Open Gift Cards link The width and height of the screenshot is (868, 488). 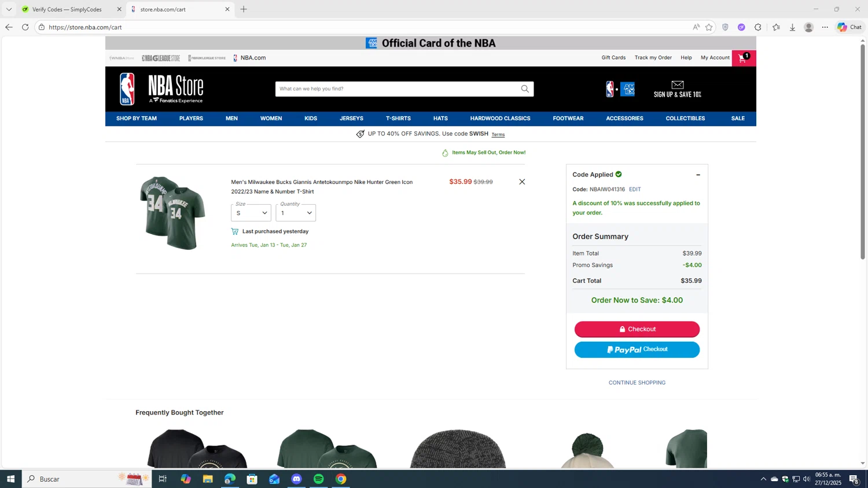pos(613,58)
